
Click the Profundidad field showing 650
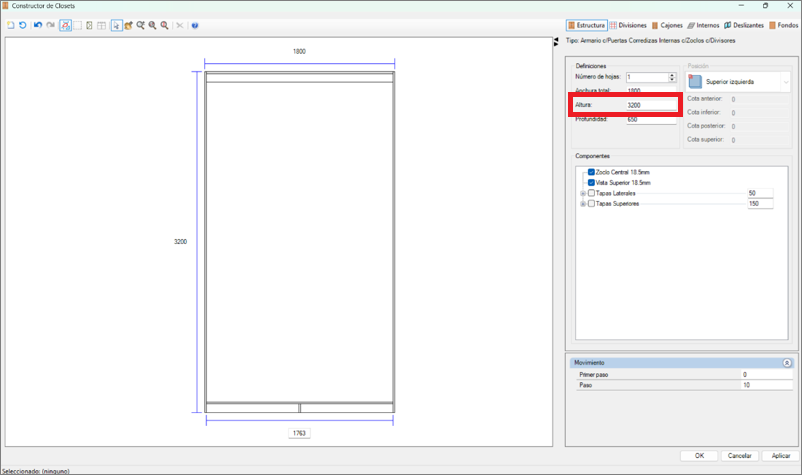(651, 120)
